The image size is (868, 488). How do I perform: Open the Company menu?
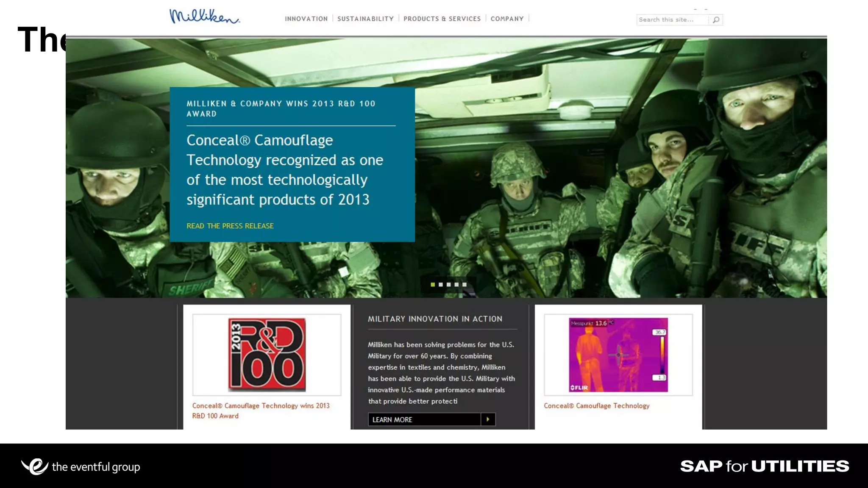(x=507, y=19)
